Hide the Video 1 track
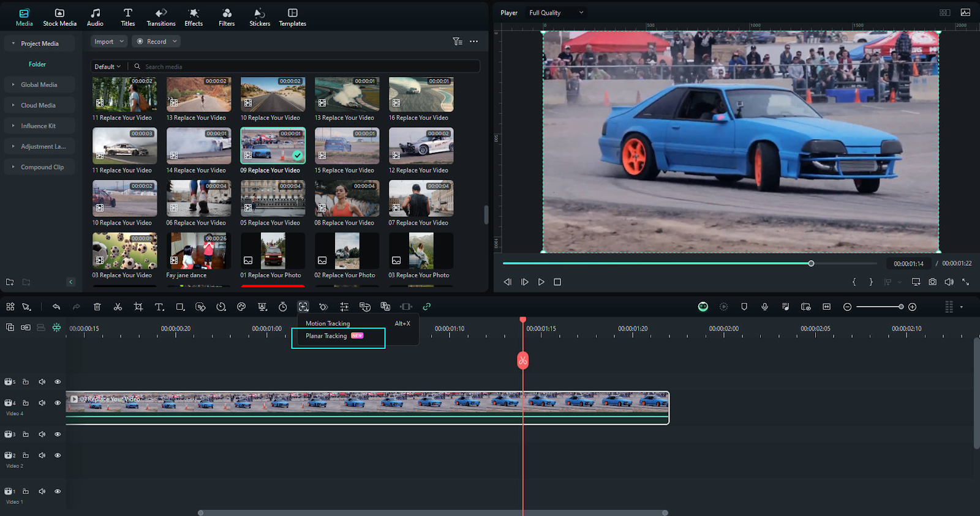The width and height of the screenshot is (980, 516). (x=58, y=492)
